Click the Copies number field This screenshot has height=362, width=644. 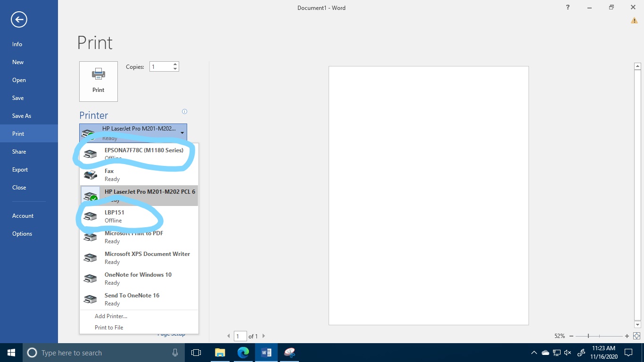click(161, 67)
